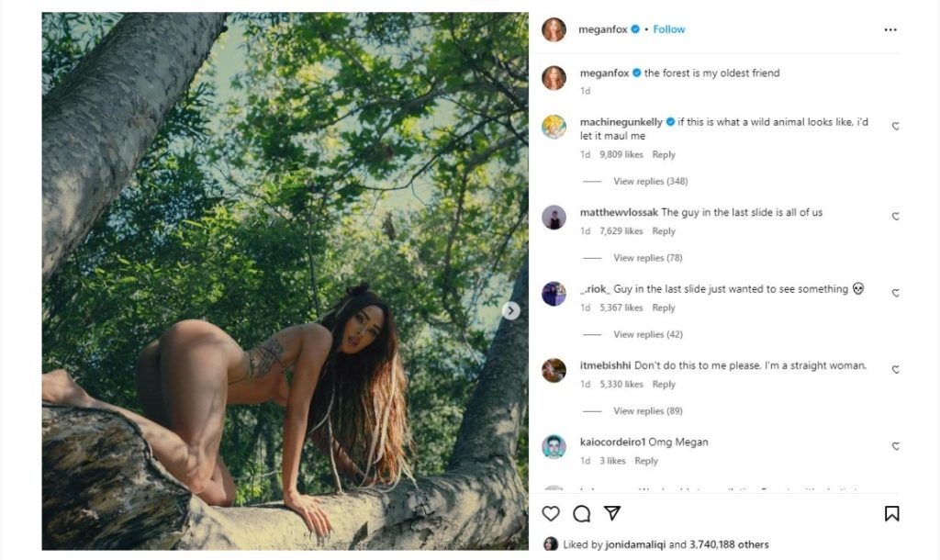
Task: Expand 'View replies (89)'
Action: pos(647,411)
